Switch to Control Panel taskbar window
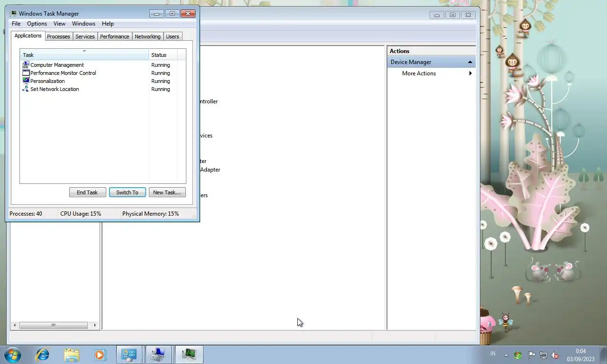Screen dimensions: 607x364 tap(129, 355)
